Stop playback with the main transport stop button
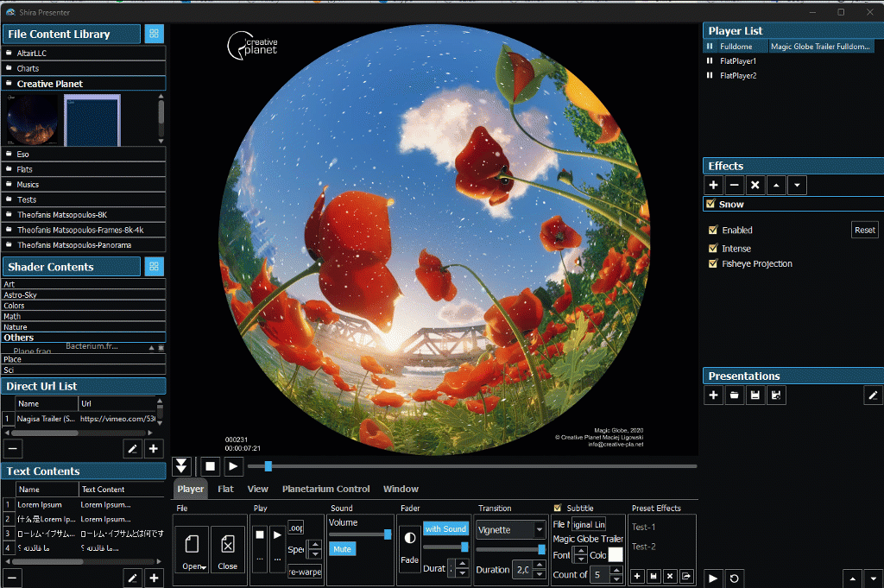 click(211, 466)
